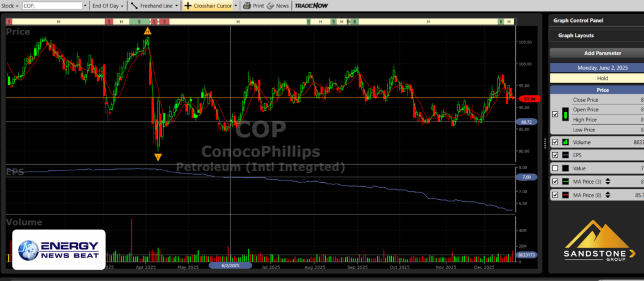Click the TradeNow logo button

click(x=311, y=6)
